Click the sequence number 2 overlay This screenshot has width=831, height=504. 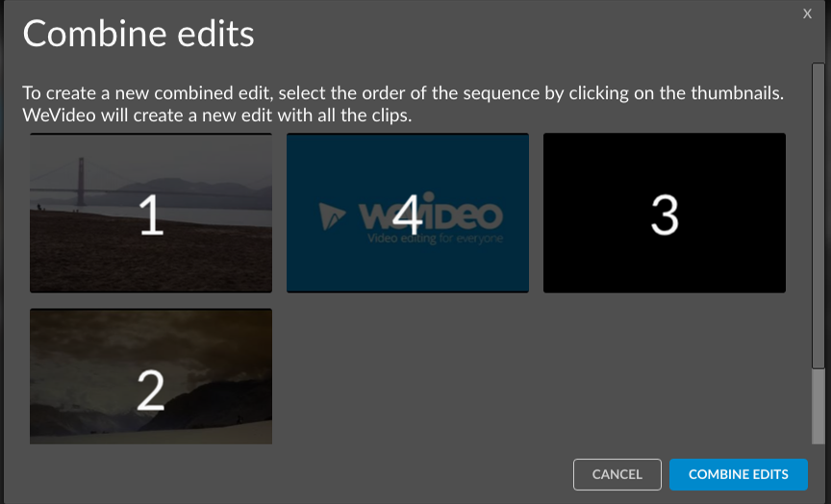point(151,390)
